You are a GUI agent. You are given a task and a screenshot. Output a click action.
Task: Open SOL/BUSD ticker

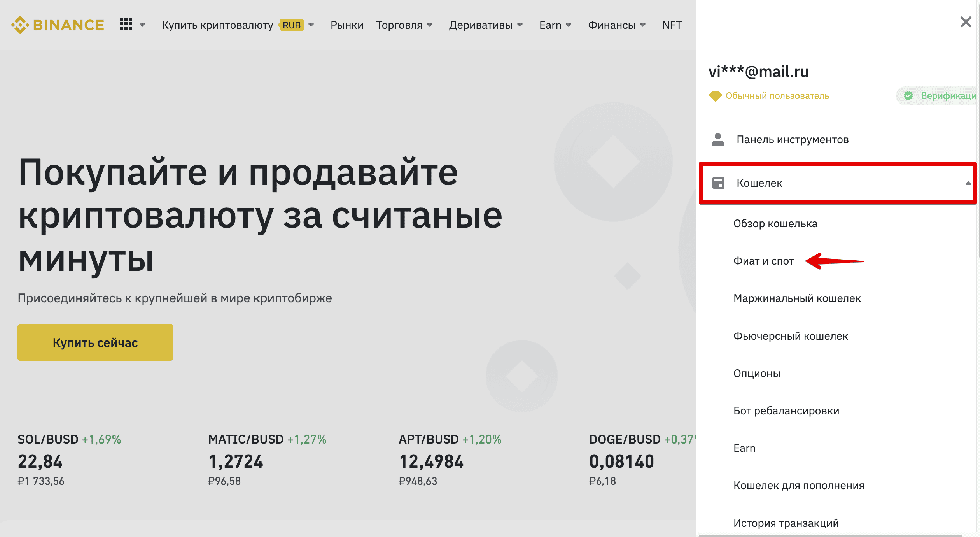pyautogui.click(x=48, y=439)
